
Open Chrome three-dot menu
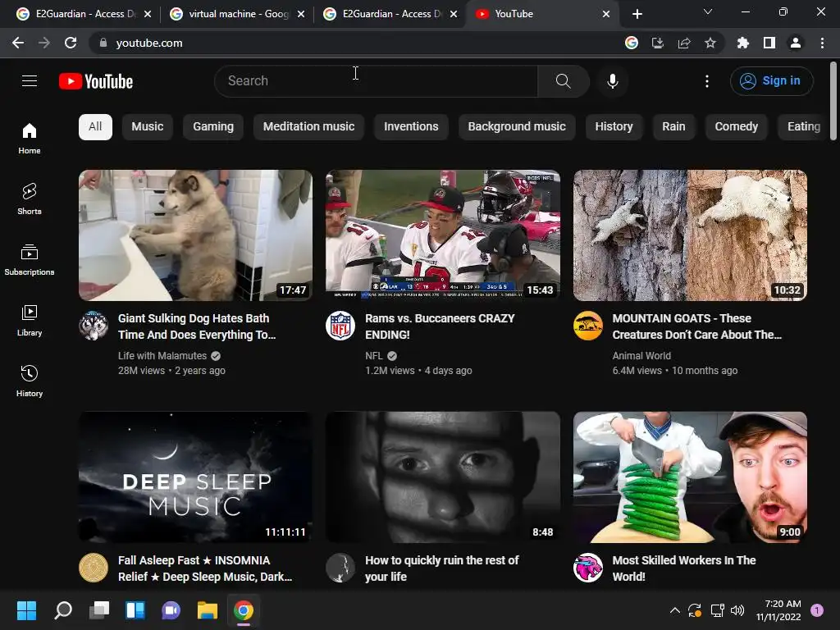click(x=822, y=43)
